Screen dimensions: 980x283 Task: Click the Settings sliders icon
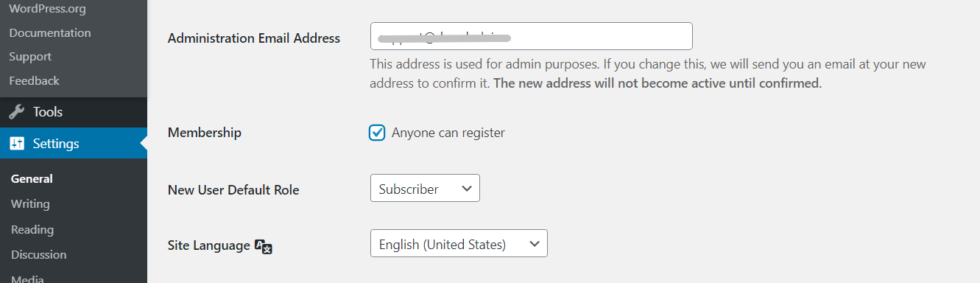[x=16, y=144]
